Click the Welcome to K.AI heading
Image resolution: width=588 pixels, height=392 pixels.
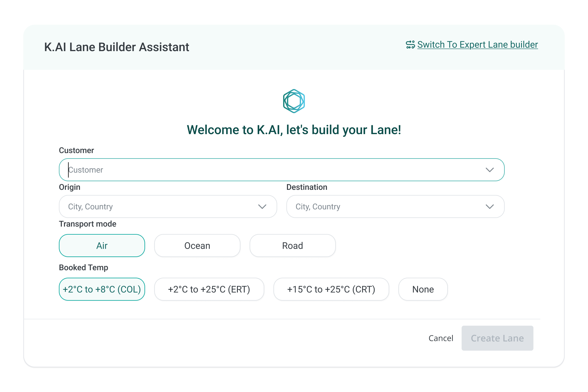[294, 130]
